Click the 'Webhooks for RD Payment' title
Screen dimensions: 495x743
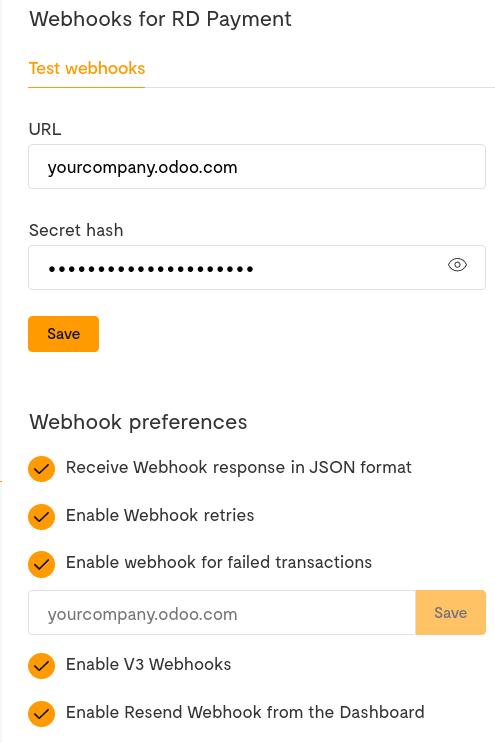coord(160,19)
